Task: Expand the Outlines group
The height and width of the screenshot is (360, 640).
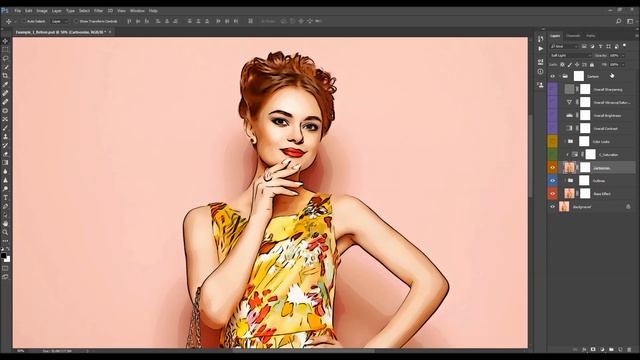Action: click(565, 180)
